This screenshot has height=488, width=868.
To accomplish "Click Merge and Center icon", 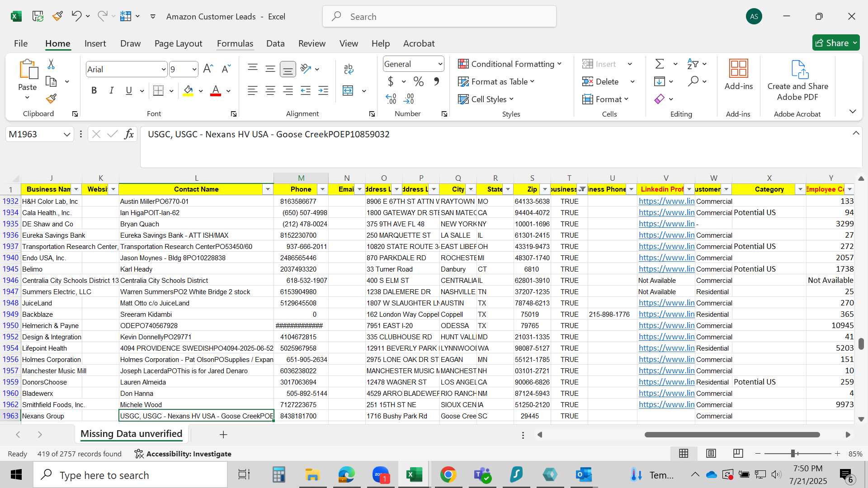I will point(348,90).
